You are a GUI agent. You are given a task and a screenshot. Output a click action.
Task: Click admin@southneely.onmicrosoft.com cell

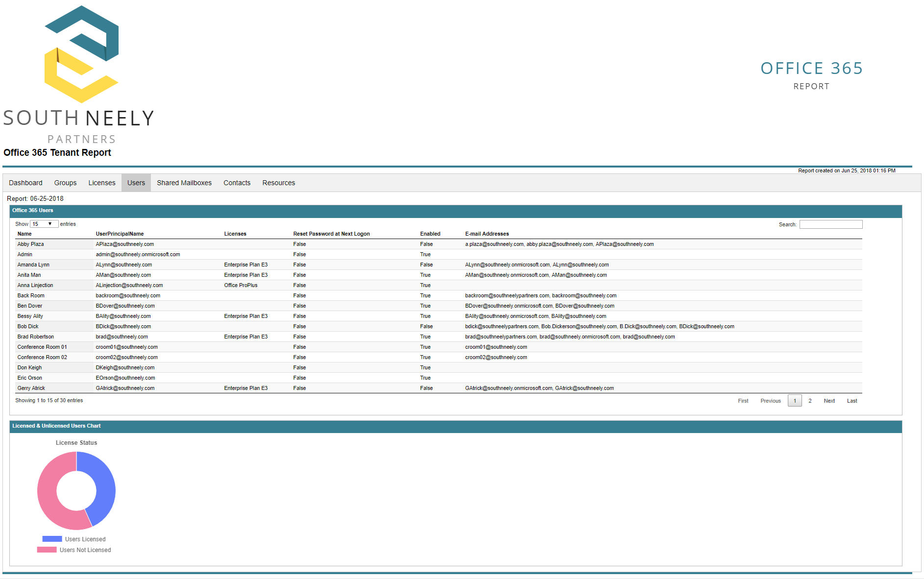click(138, 254)
